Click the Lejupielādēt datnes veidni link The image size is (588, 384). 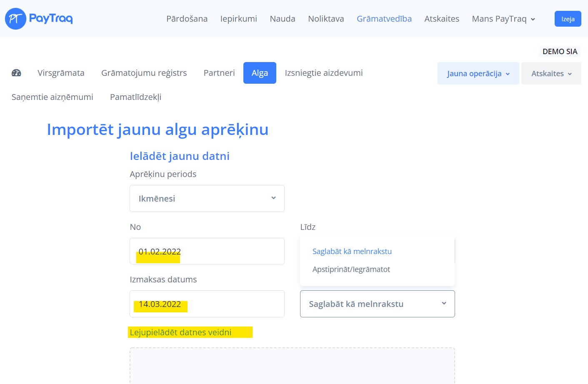180,332
